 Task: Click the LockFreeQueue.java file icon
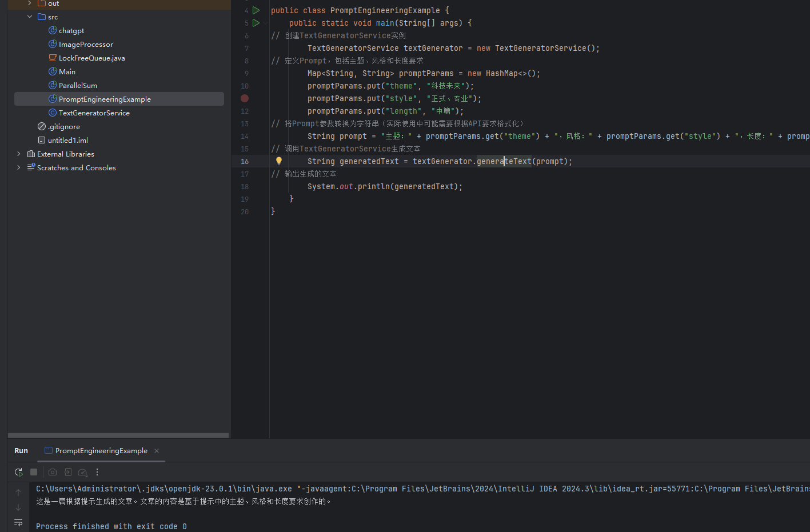[x=53, y=58]
